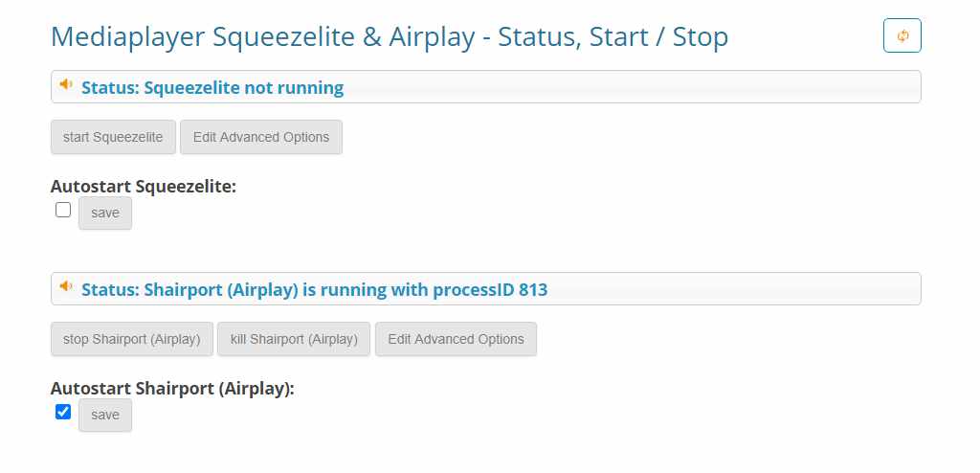
Task: Click the word 'Status:' in the Shairport panel
Action: pos(110,290)
